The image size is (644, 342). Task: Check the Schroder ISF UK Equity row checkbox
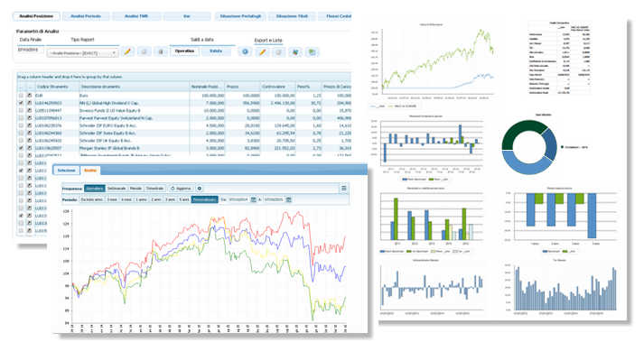click(x=21, y=141)
